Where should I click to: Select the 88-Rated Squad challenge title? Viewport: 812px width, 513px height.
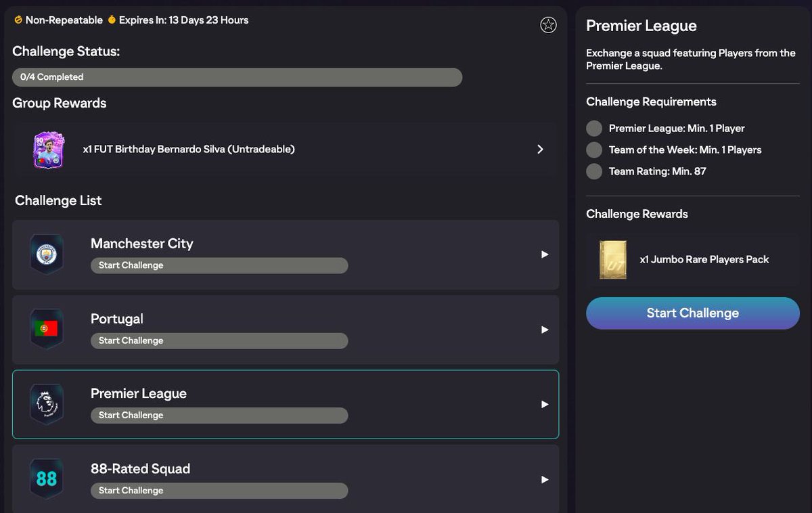(140, 469)
